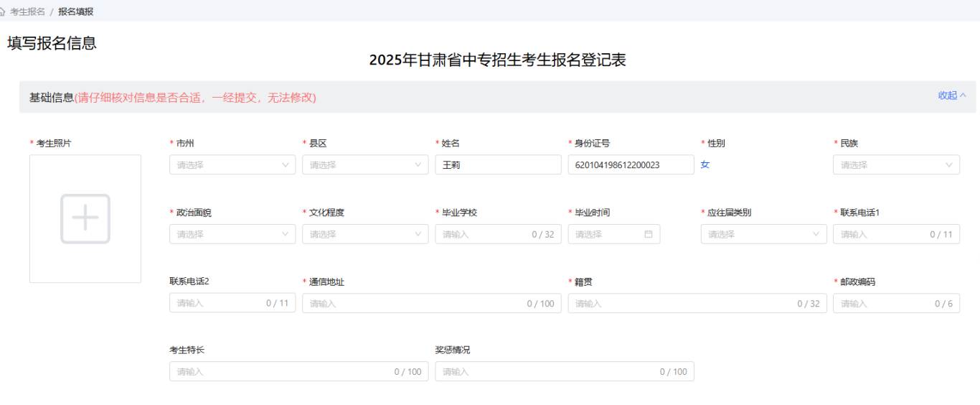Open the 民族 dropdown list

pos(895,165)
